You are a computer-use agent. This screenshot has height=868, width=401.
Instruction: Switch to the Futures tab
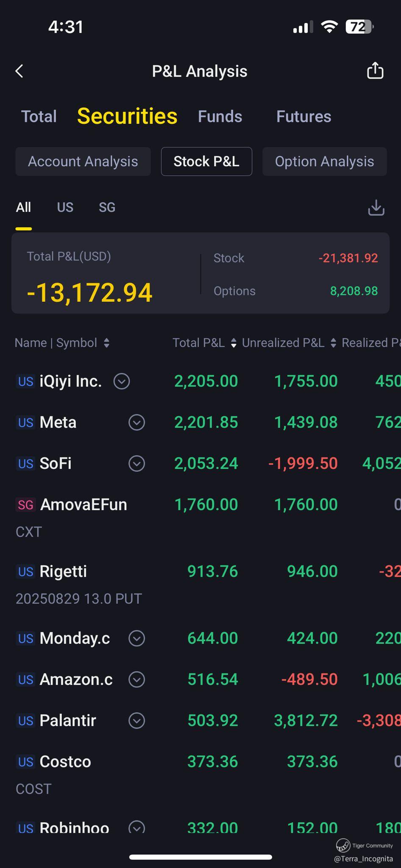coord(304,117)
